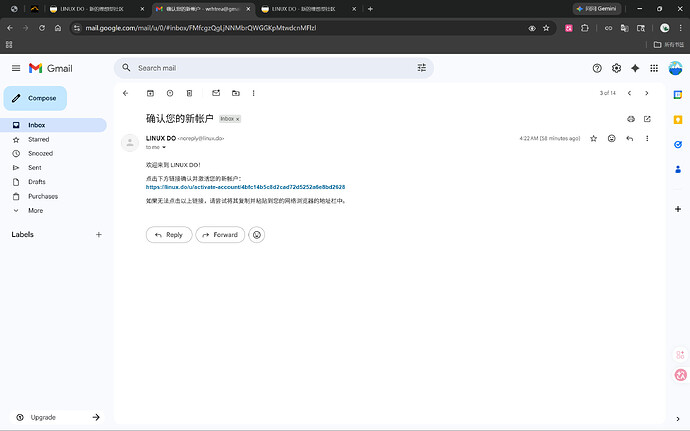The image size is (690, 431).
Task: Open Gemini button in browser title bar
Action: click(597, 9)
